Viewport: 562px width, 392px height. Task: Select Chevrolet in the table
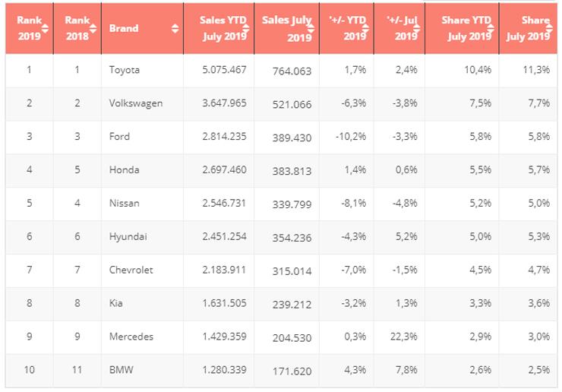131,270
